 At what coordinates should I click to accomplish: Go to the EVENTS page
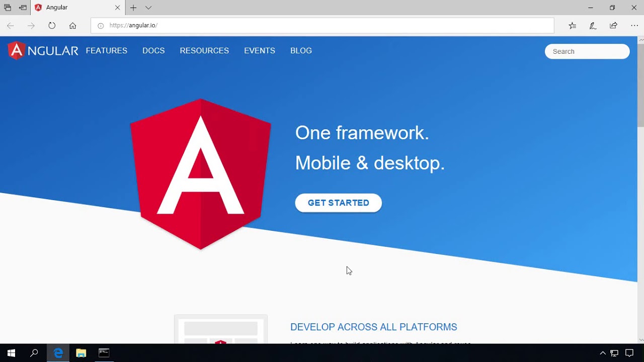click(x=260, y=51)
